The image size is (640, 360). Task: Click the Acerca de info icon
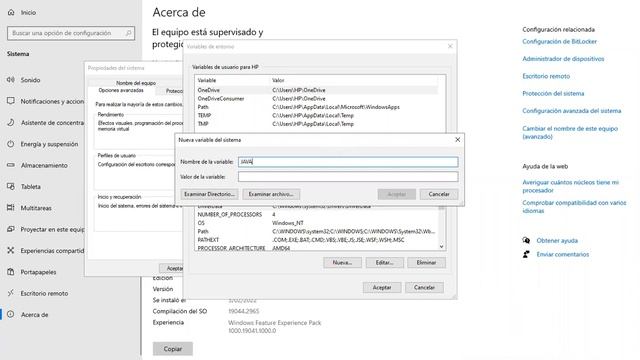(11, 314)
